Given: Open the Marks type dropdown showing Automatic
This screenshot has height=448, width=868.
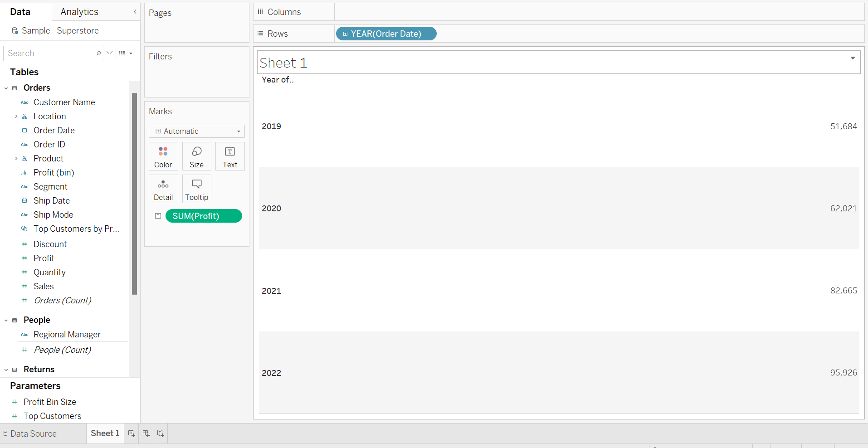Looking at the screenshot, I should click(239, 131).
